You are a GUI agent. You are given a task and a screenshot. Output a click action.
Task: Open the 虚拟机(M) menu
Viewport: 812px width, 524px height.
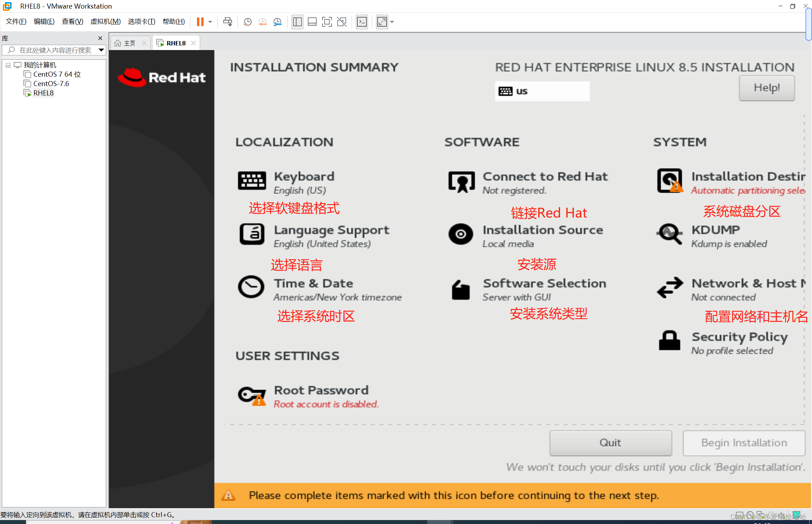click(105, 22)
